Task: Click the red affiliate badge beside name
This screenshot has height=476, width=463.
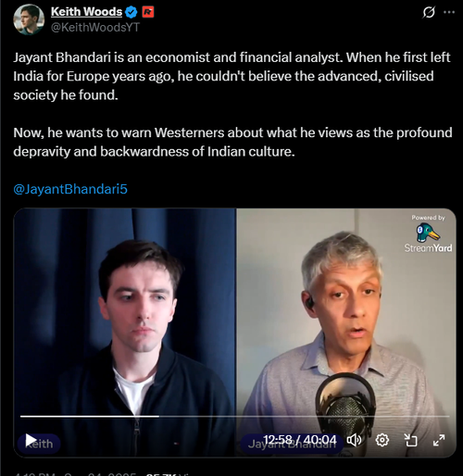Action: pos(148,12)
